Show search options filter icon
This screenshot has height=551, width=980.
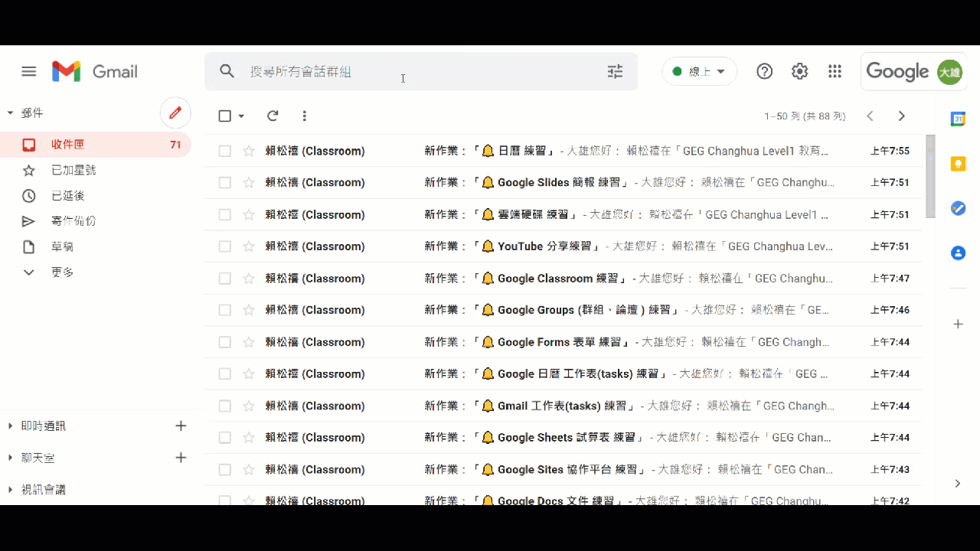pyautogui.click(x=615, y=71)
